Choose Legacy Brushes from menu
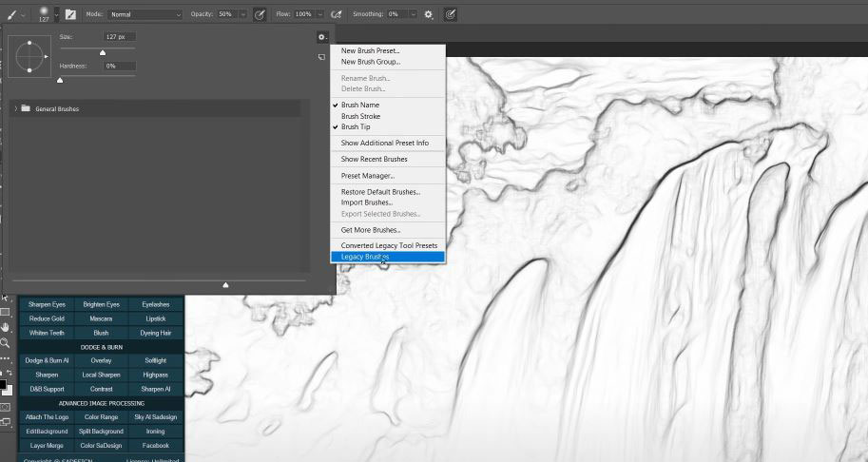This screenshot has width=868, height=462. 365,257
